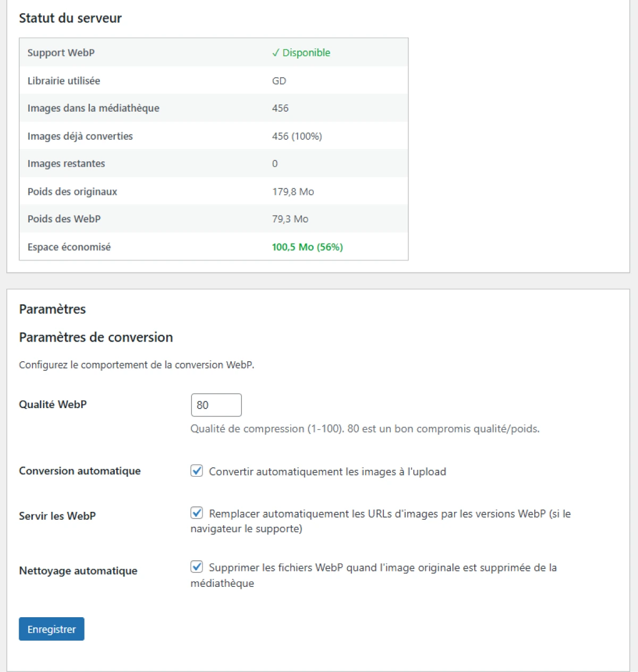Image resolution: width=638 pixels, height=672 pixels.
Task: Click the Support WebP row label
Action: [x=61, y=53]
